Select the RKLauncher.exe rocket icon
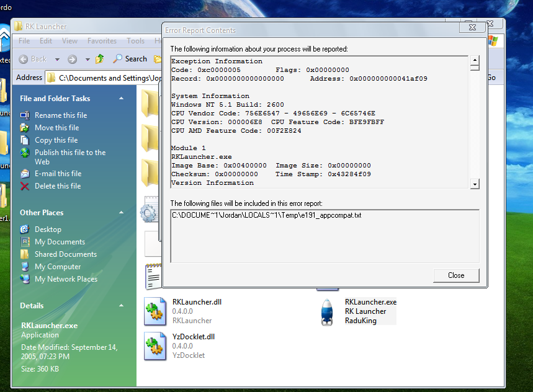 (326, 312)
